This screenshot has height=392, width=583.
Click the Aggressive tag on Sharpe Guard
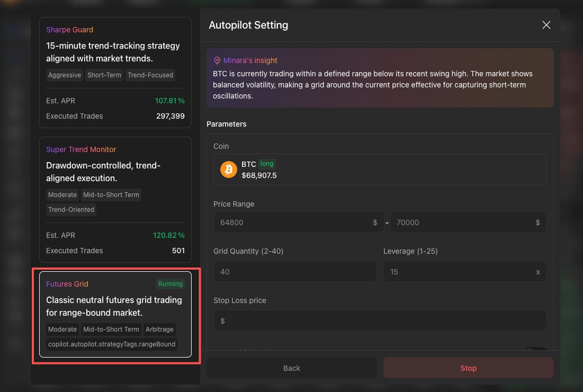tap(65, 75)
